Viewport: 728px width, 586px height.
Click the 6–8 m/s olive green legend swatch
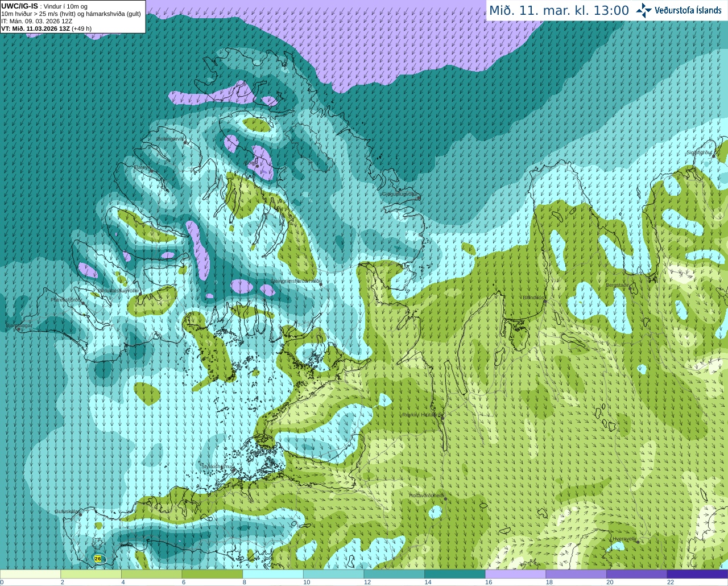[x=212, y=574]
